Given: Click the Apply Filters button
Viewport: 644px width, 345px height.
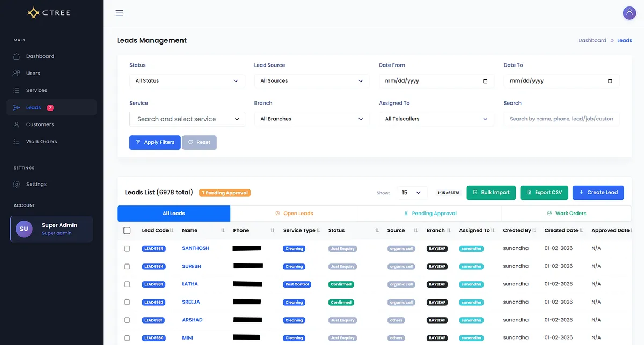Looking at the screenshot, I should coord(155,142).
